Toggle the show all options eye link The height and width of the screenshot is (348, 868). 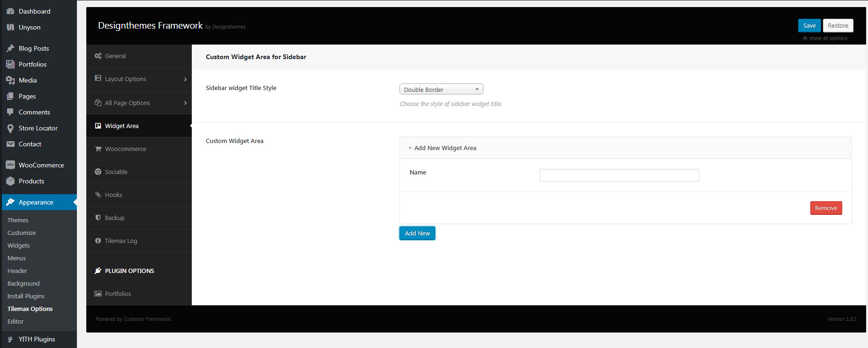pos(825,38)
